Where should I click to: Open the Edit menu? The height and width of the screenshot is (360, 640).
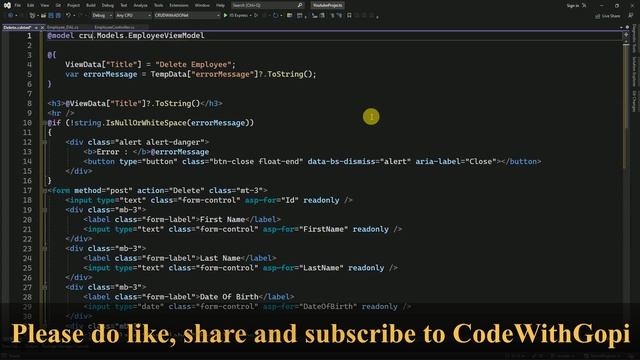click(x=31, y=5)
